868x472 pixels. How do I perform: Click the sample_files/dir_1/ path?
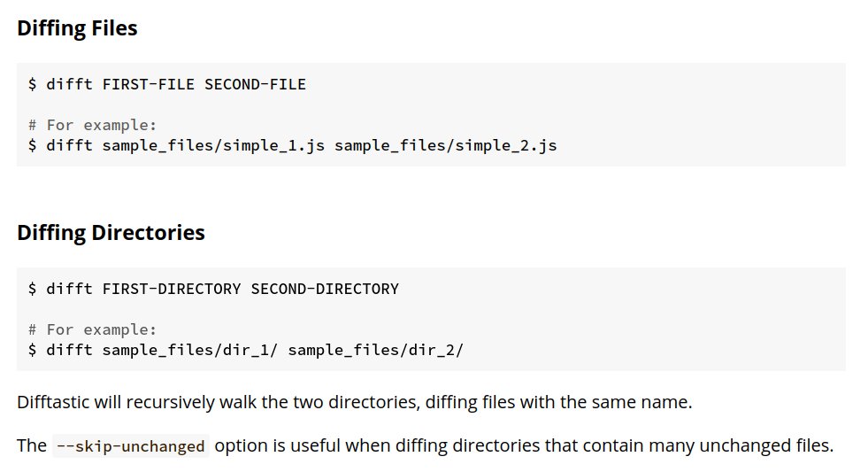pos(190,349)
